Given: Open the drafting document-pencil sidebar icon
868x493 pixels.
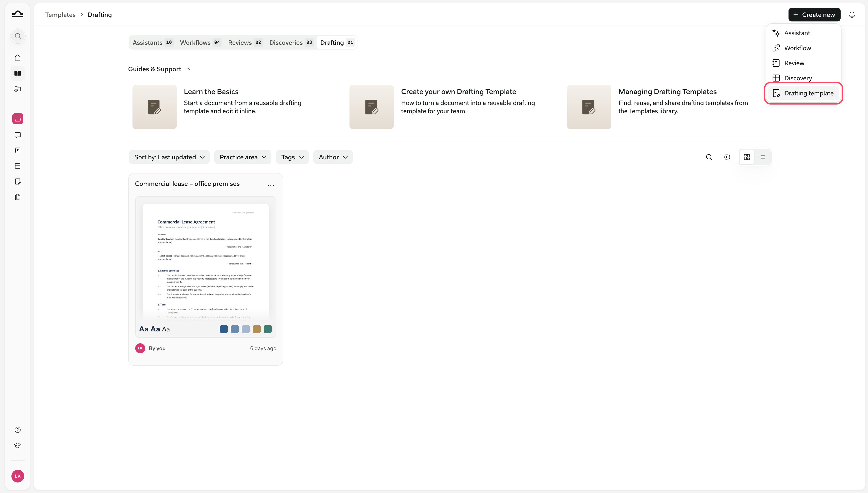Looking at the screenshot, I should (x=18, y=181).
